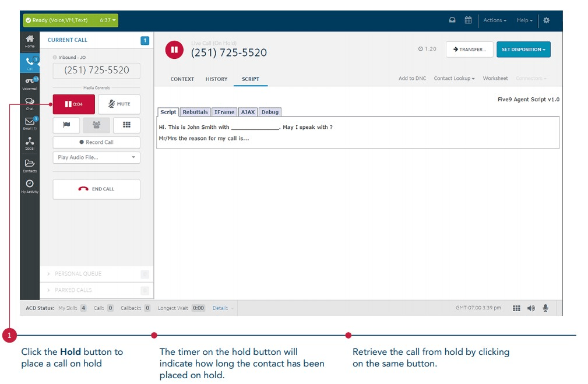
Task: Open the dial keypad grid button
Action: coord(126,125)
